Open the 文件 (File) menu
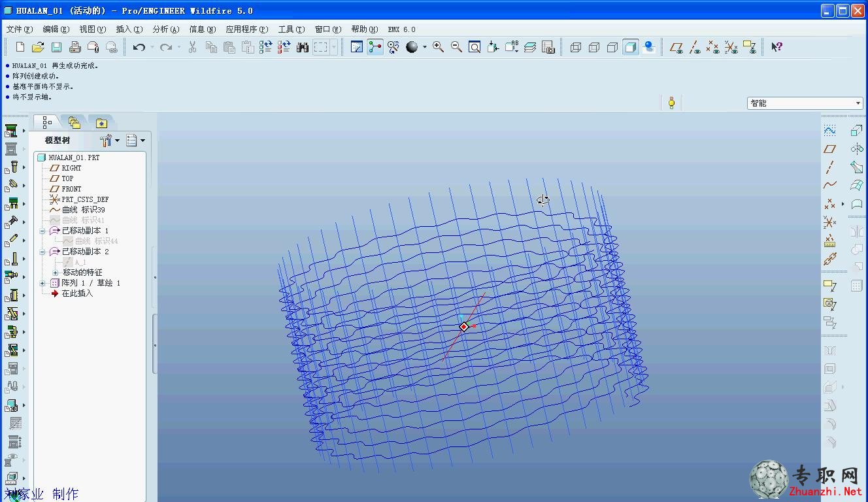Viewport: 868px width, 502px height. [19, 29]
